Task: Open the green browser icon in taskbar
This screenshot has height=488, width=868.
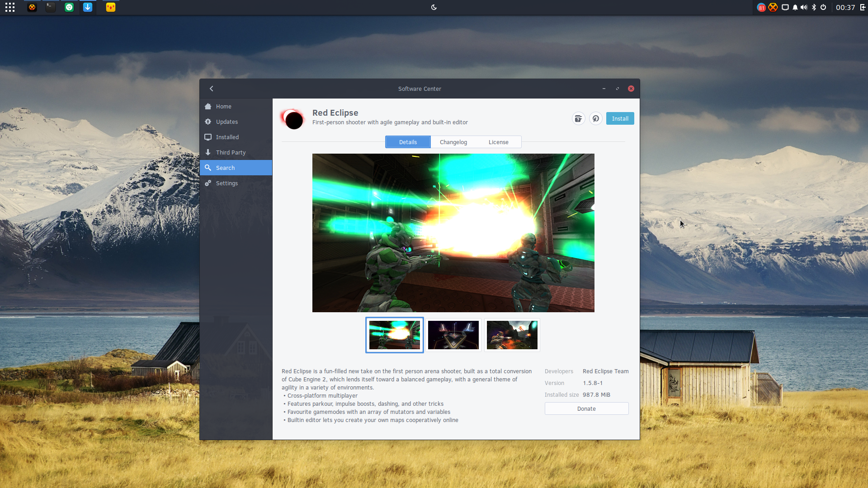Action: [x=69, y=7]
